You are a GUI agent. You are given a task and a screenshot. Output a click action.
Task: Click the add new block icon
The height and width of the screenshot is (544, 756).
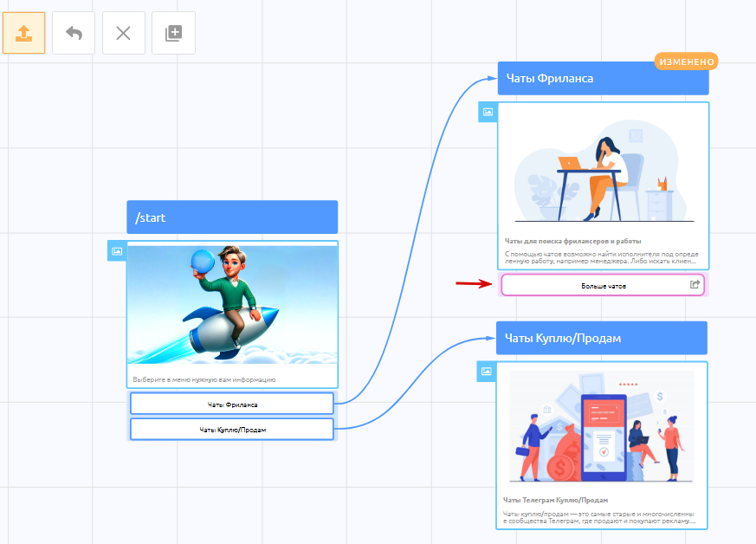173,33
